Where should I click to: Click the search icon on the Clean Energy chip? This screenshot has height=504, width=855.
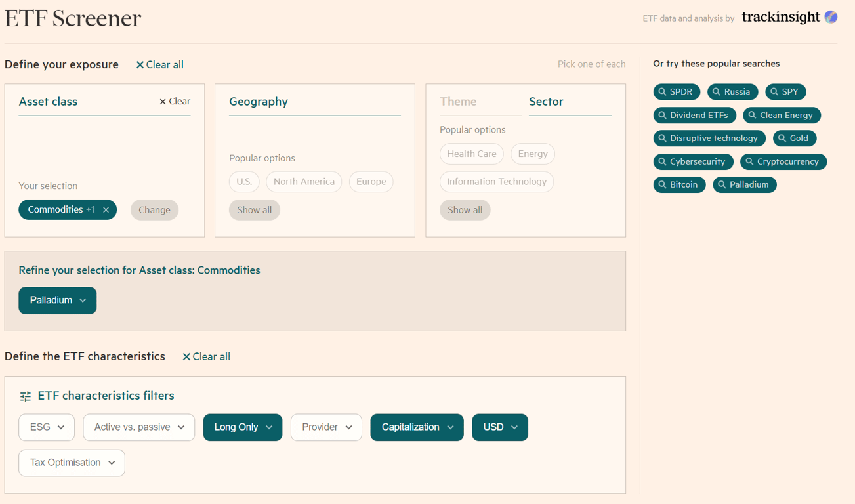tap(753, 115)
